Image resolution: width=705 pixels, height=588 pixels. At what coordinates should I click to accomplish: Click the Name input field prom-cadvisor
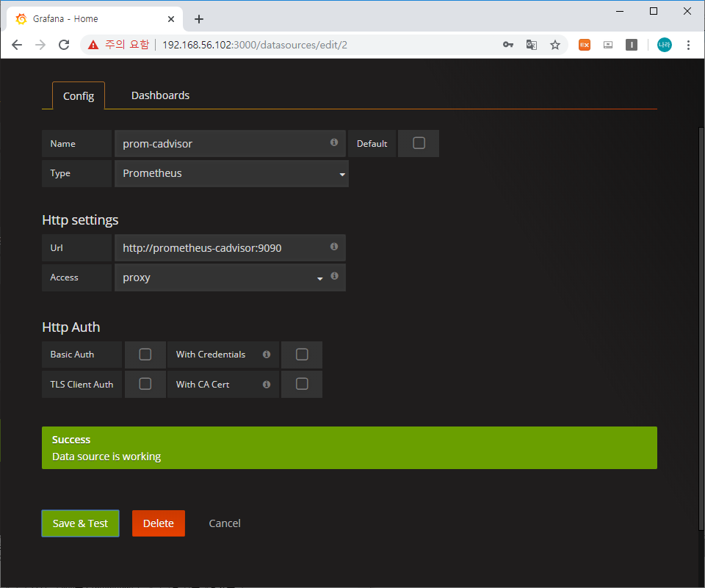point(230,143)
